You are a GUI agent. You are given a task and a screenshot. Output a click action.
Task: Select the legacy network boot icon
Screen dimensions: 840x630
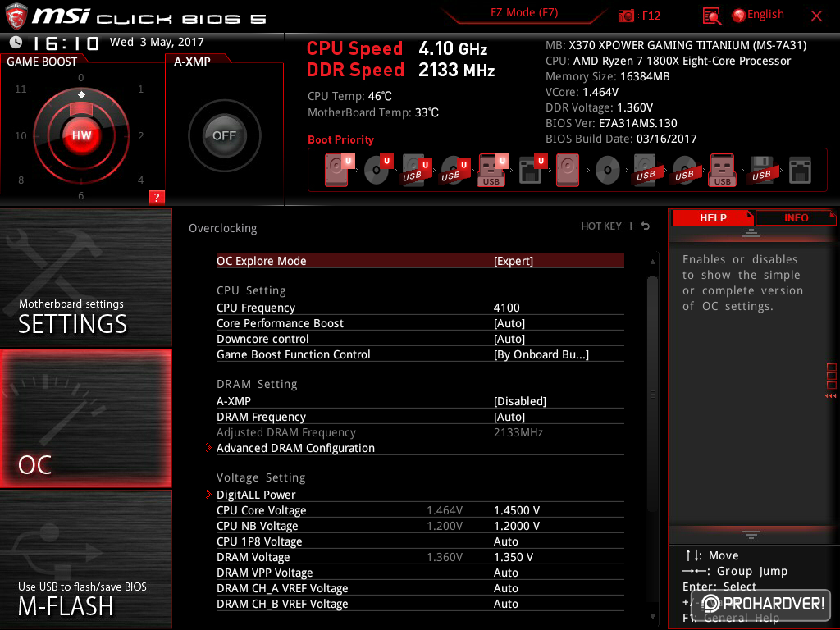click(x=800, y=170)
